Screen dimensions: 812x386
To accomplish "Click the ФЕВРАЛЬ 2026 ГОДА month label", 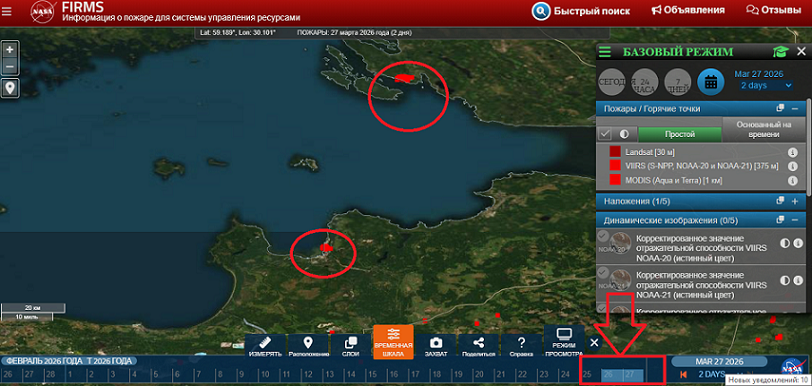I will tap(44, 361).
